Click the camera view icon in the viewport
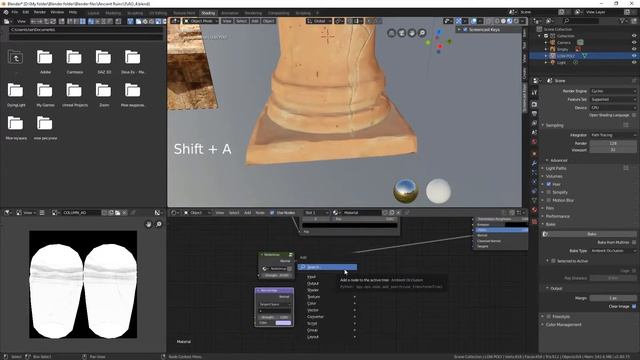This screenshot has width=640, height=360. [402, 33]
